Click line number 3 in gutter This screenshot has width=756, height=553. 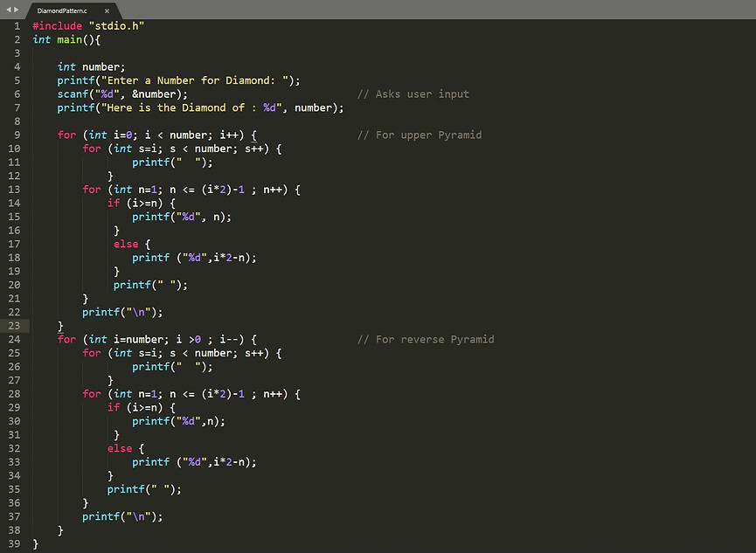tap(17, 53)
